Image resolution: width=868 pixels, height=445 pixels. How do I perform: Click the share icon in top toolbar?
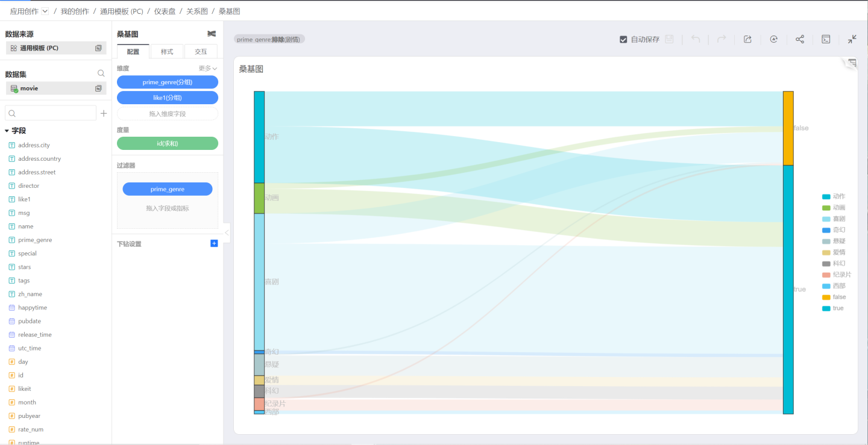click(x=800, y=39)
